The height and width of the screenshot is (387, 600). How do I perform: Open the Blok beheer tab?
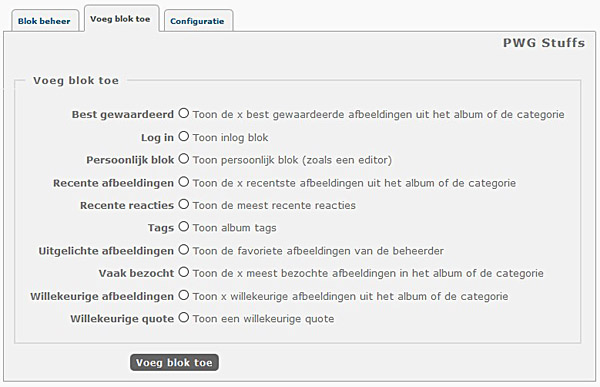pos(44,21)
